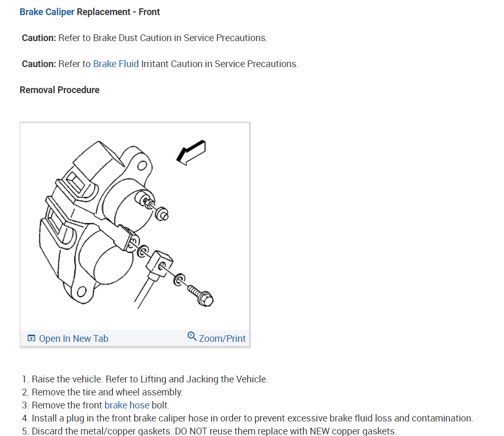
Task: Click the brake caliper diagram image
Action: tap(135, 226)
